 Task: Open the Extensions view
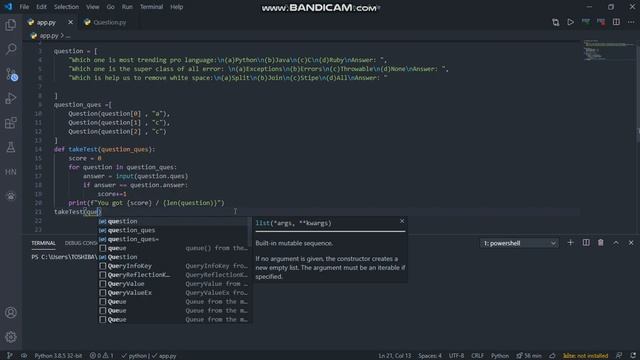(11, 123)
